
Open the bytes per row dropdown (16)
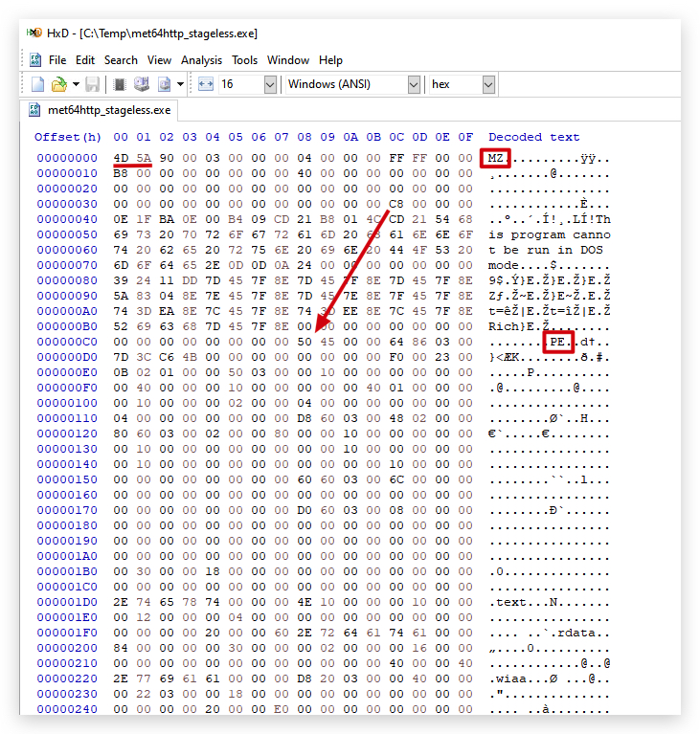270,85
